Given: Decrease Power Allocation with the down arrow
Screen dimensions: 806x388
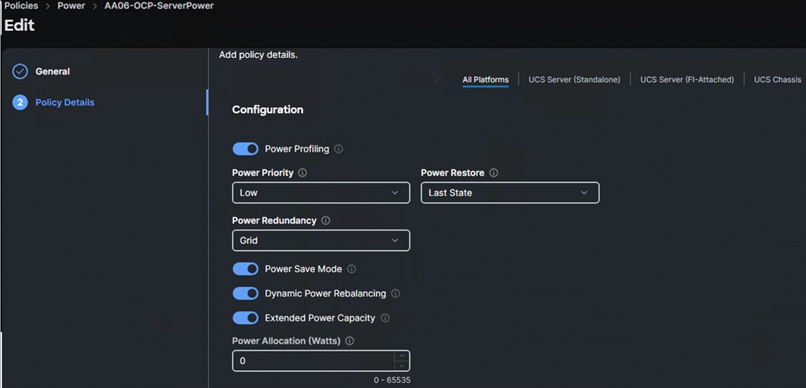Looking at the screenshot, I should click(401, 366).
